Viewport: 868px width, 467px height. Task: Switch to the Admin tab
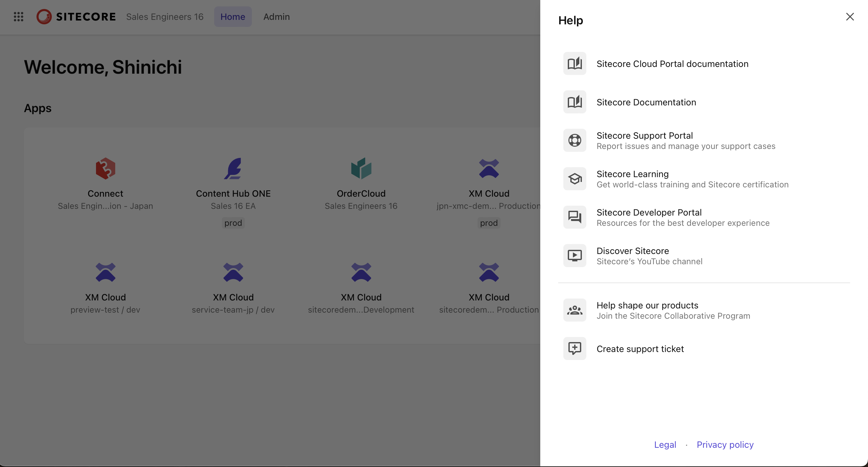(277, 17)
